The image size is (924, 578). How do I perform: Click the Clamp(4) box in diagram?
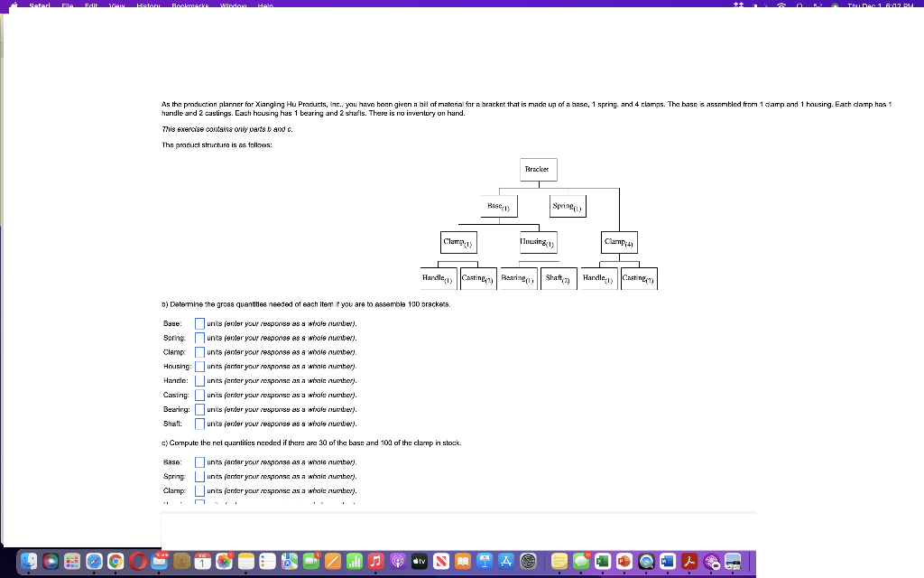click(x=619, y=242)
